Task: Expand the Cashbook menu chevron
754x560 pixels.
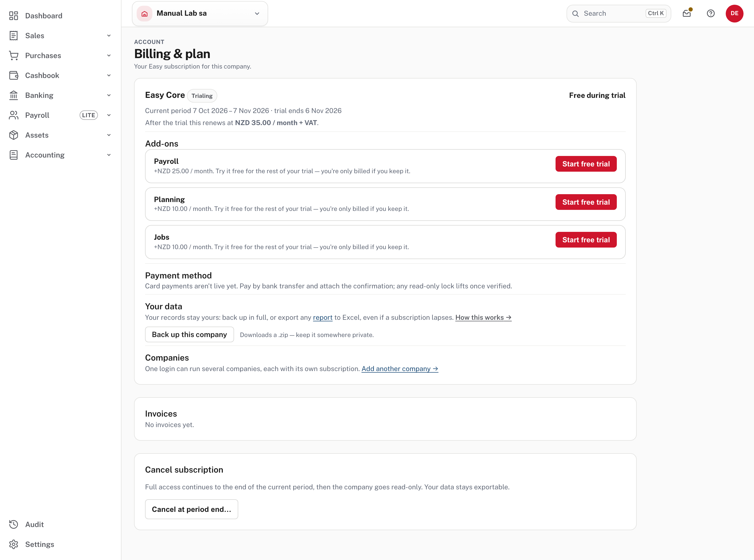Action: tap(109, 75)
